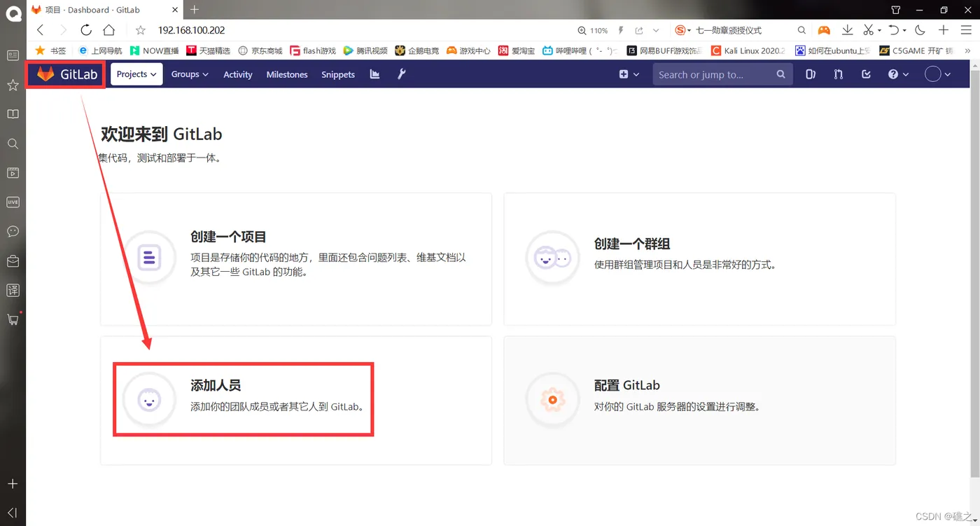The image size is (980, 526).
Task: Click the address bar 192.168.100.202
Action: (x=191, y=30)
